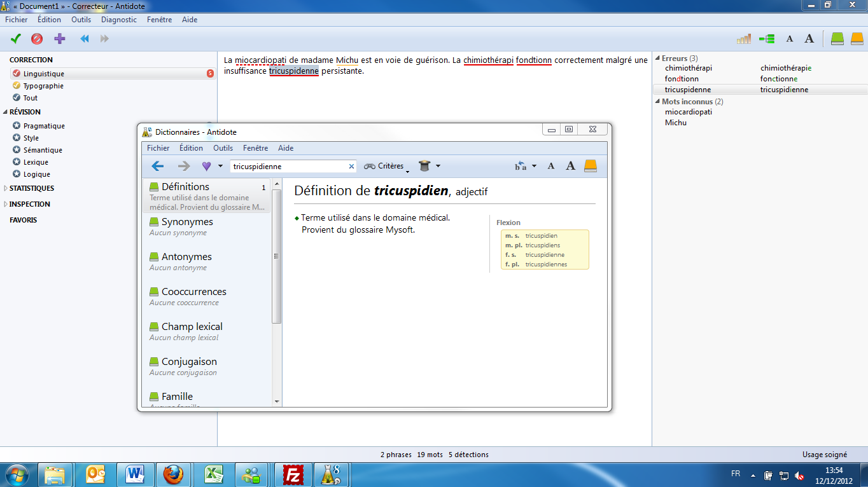Select Michu in unknown words list

tap(676, 123)
